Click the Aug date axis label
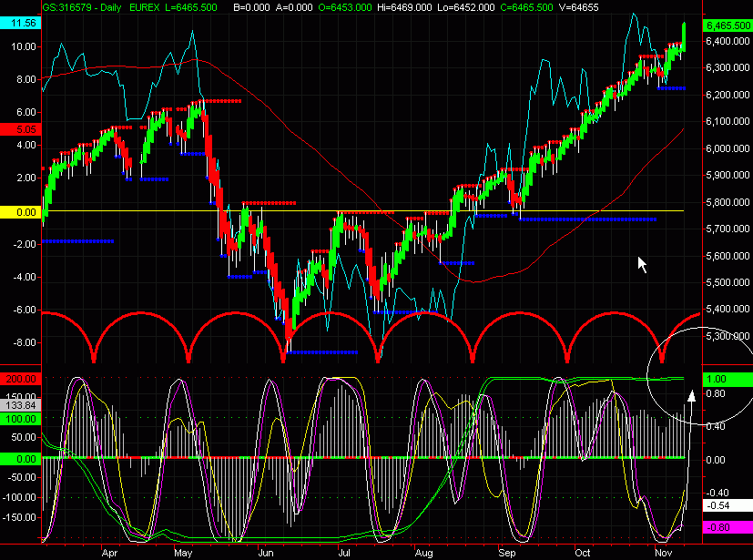 click(423, 553)
